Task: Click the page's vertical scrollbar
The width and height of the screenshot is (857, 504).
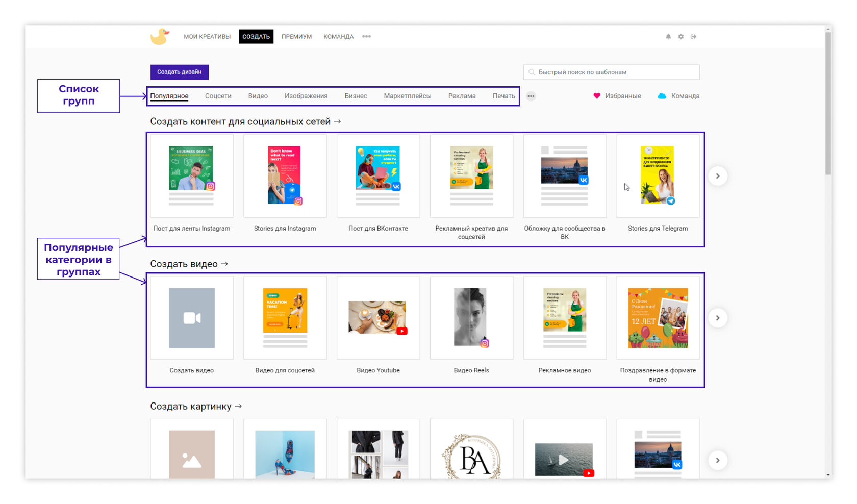Action: click(x=828, y=102)
